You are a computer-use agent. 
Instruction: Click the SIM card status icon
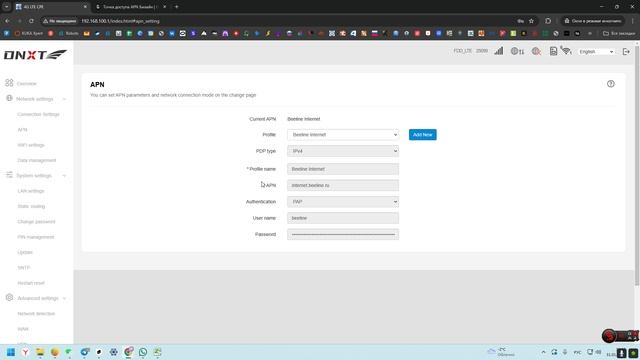click(553, 51)
